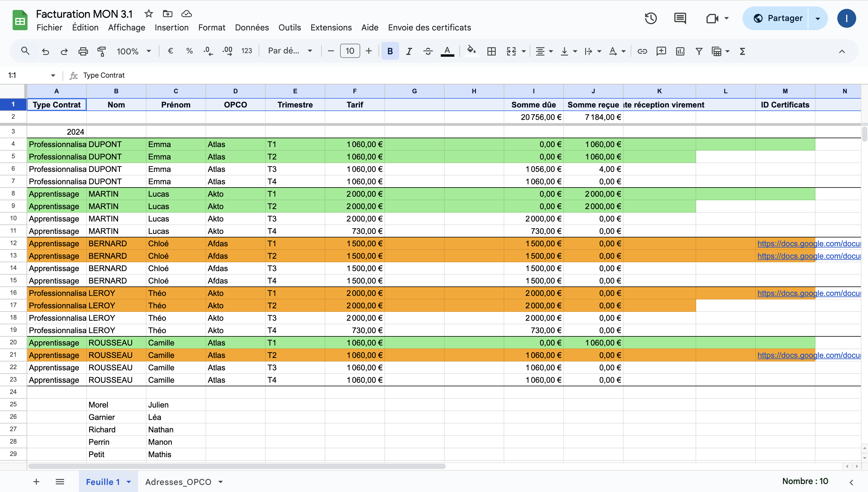Open the 100% zoom dropdown
This screenshot has width=868, height=492.
tap(134, 51)
